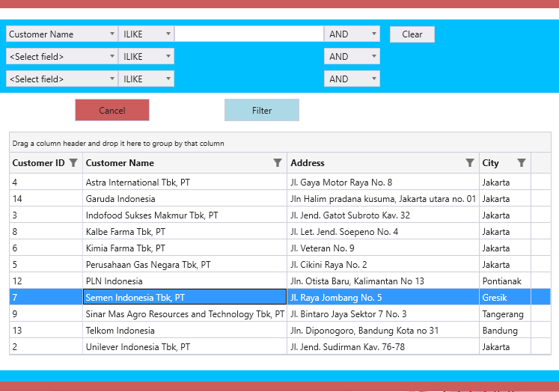Click the Gresik city cell
559x392 pixels.
[x=505, y=297]
